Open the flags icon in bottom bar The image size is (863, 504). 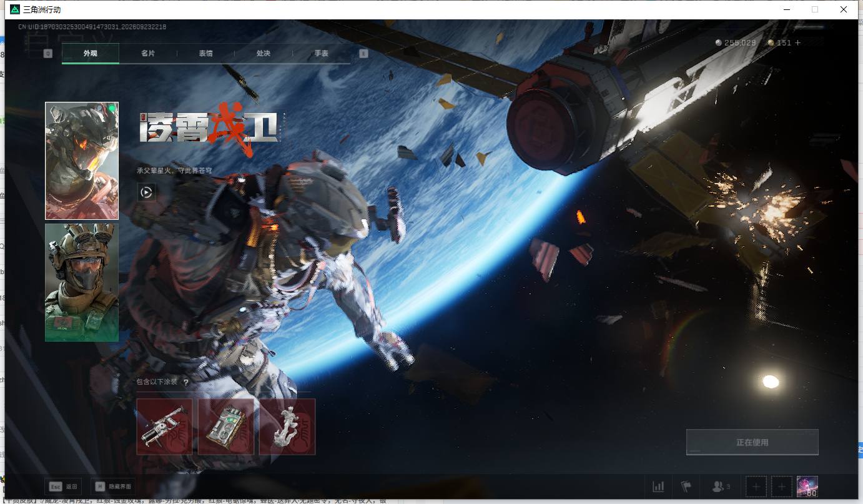(x=686, y=486)
